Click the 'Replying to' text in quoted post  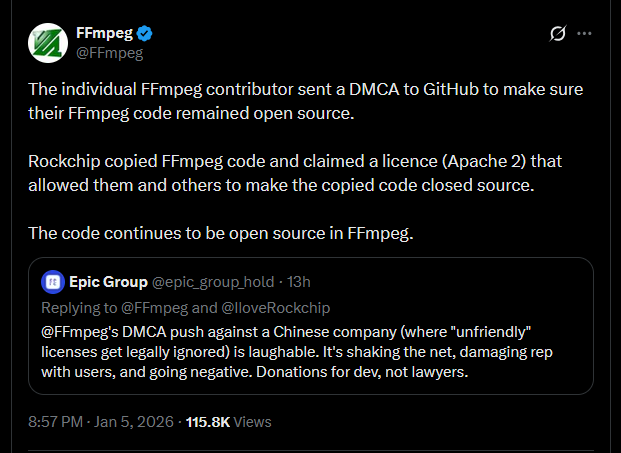[x=76, y=307]
